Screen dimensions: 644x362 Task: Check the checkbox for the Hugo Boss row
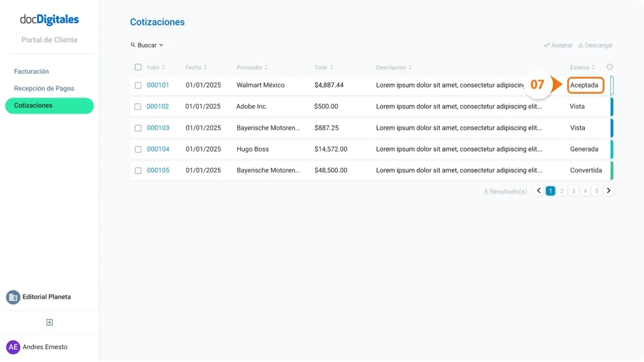138,149
